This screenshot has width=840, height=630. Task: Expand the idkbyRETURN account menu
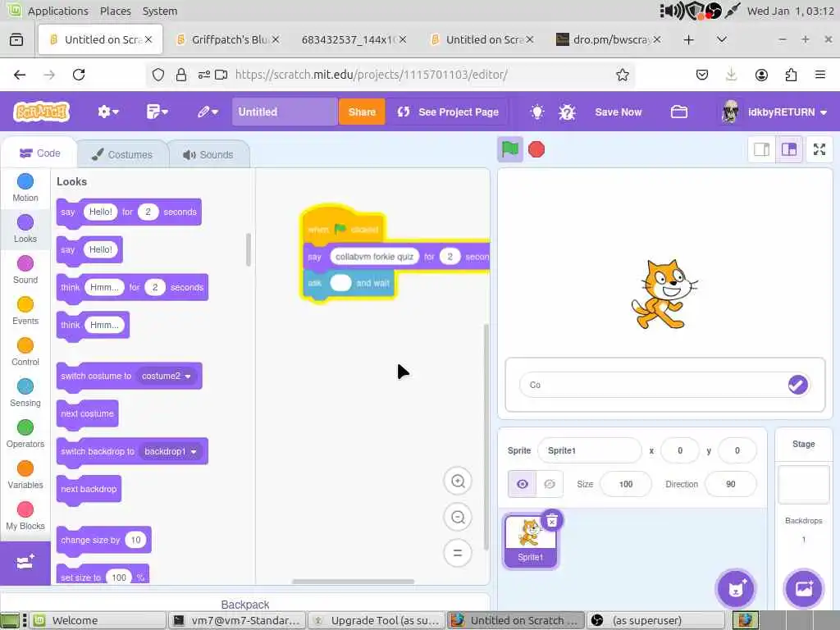[x=774, y=112]
